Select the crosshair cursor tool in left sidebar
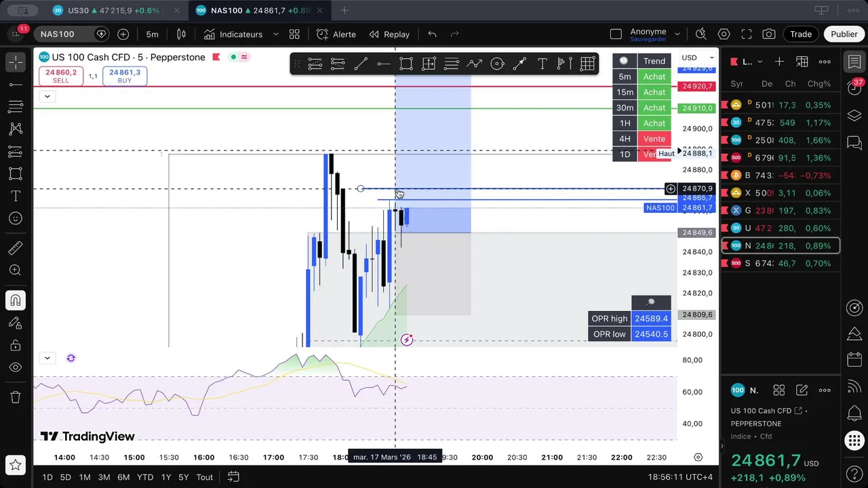Screen dimensions: 868x488 pyautogui.click(x=16, y=62)
